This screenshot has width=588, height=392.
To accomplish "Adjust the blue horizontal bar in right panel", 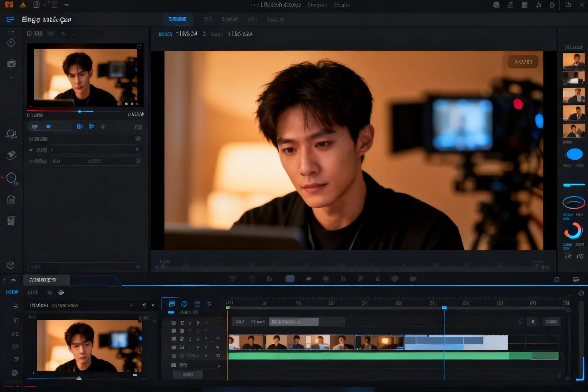I will pos(574,185).
